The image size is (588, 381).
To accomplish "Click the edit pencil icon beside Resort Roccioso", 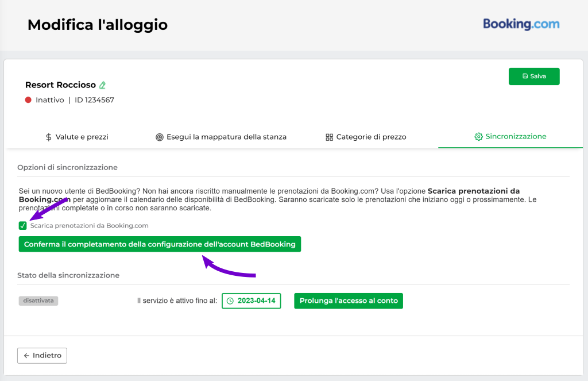I will [x=102, y=85].
